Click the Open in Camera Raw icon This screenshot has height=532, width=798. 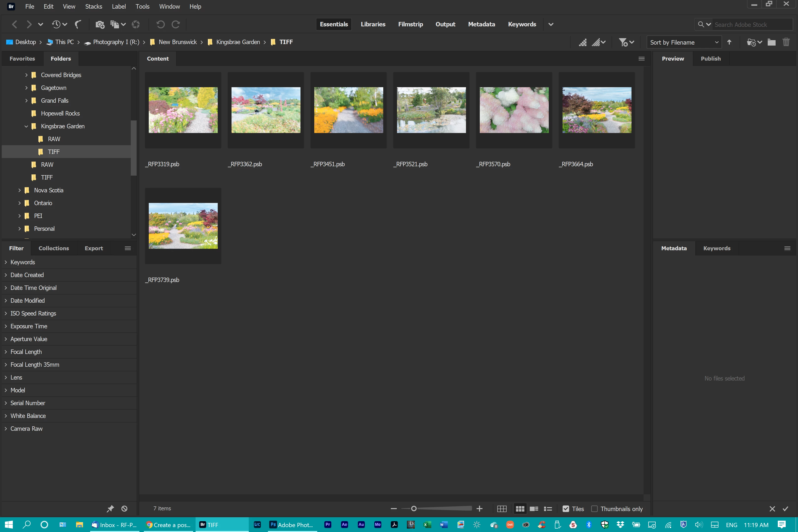tap(136, 24)
